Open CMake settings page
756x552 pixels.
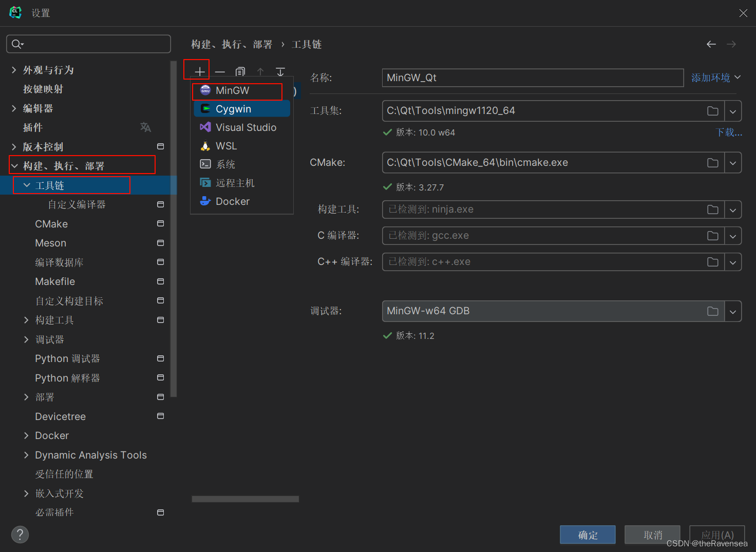[51, 224]
